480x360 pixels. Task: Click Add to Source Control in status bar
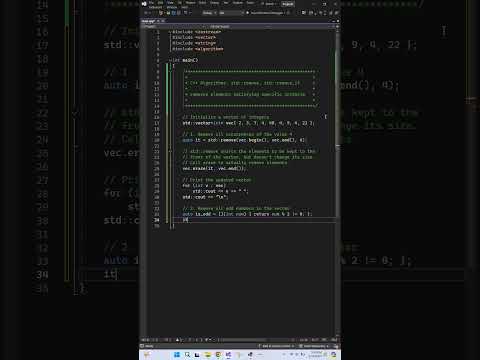(276, 346)
